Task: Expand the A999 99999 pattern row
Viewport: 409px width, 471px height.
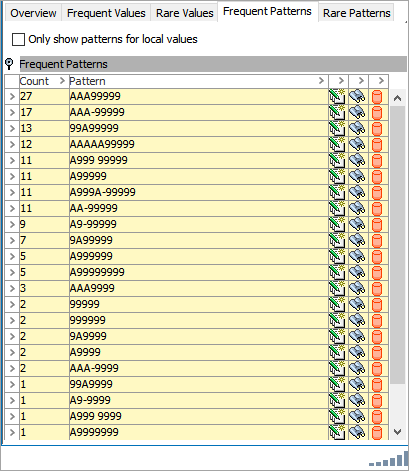Action: 12,161
